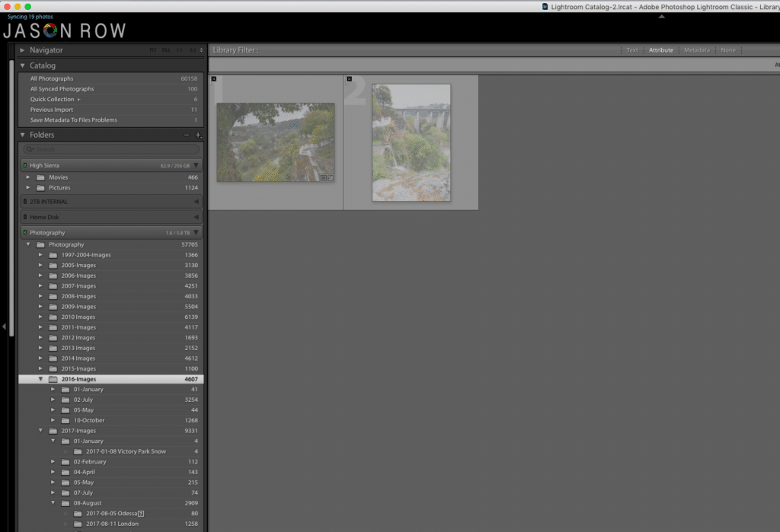Turn off filters with None
Screen dimensions: 780x532
click(728, 50)
